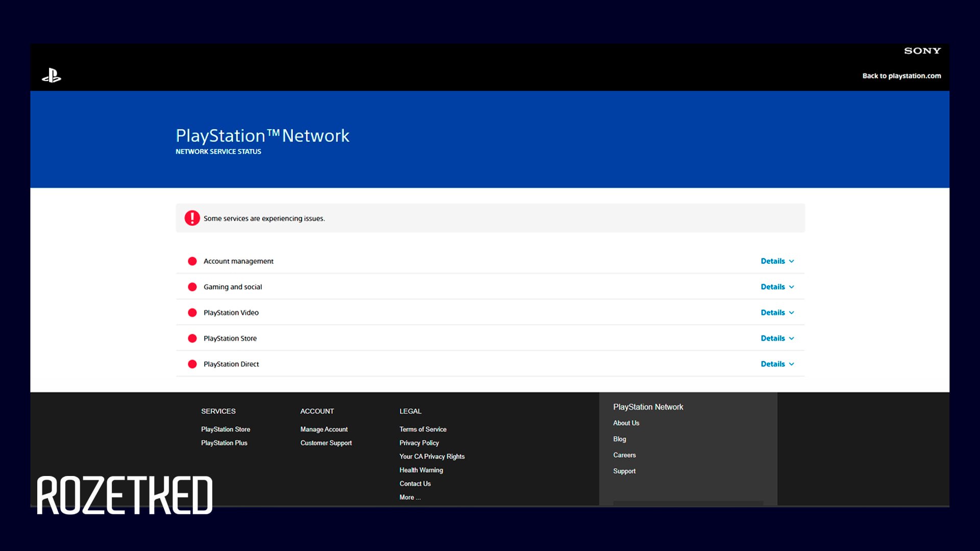This screenshot has height=551, width=980.
Task: Expand Details for PlayStation Store status row
Action: click(777, 338)
